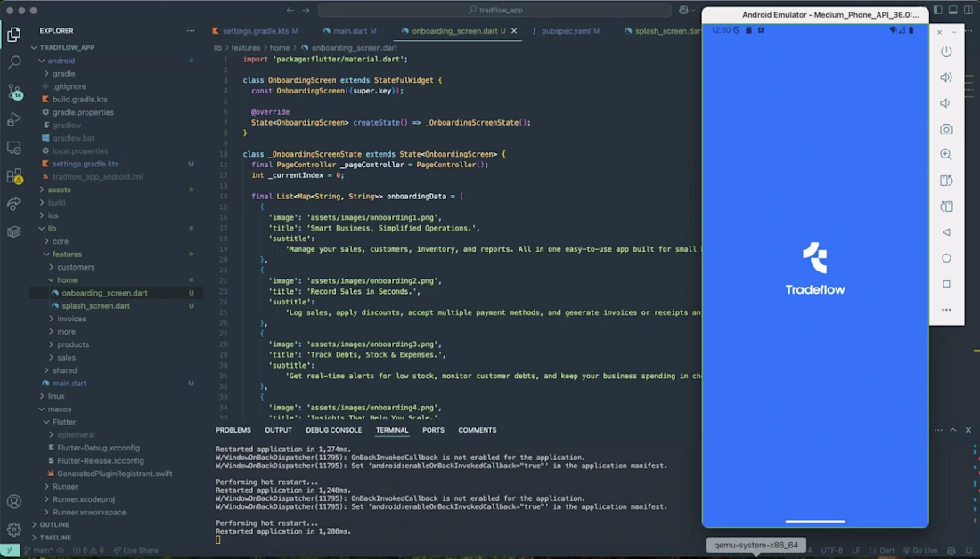Click the Live Share status bar button
This screenshot has height=559, width=980.
[135, 550]
